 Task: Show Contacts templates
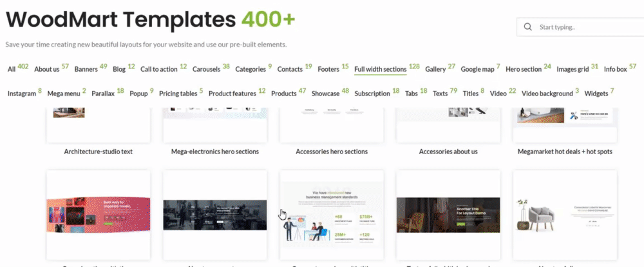coord(290,69)
